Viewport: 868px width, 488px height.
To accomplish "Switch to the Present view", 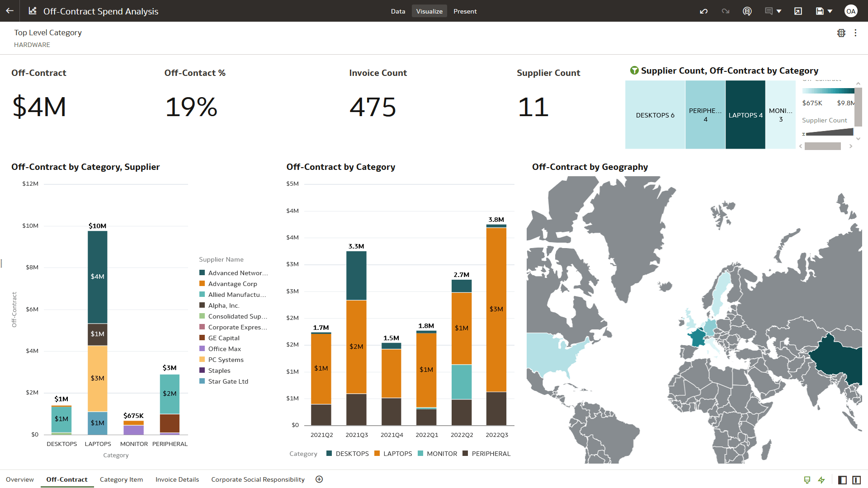I will 465,11.
